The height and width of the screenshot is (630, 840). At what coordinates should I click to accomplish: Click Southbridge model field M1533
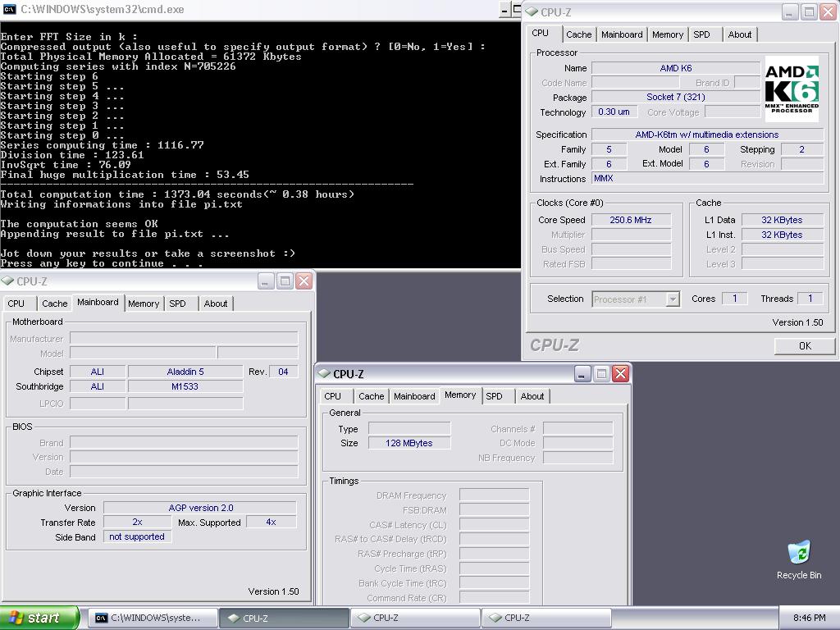click(185, 386)
